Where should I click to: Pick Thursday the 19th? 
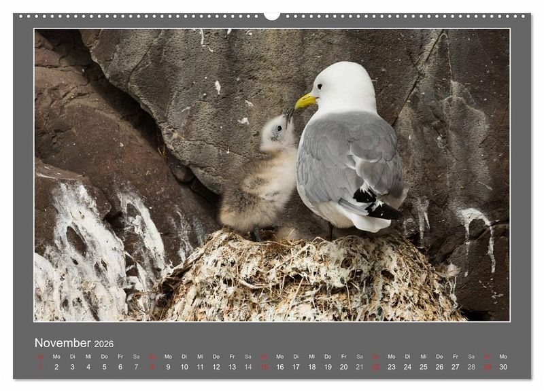click(328, 367)
